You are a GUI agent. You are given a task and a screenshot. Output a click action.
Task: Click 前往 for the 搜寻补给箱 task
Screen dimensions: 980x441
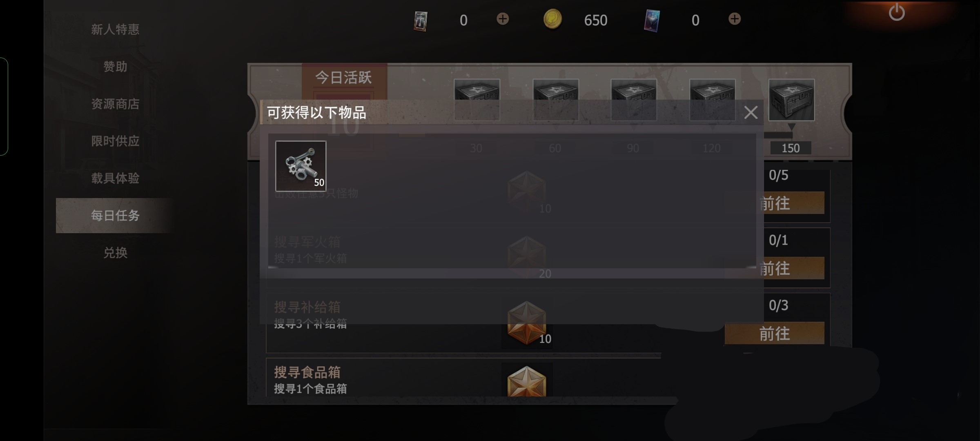tap(774, 333)
